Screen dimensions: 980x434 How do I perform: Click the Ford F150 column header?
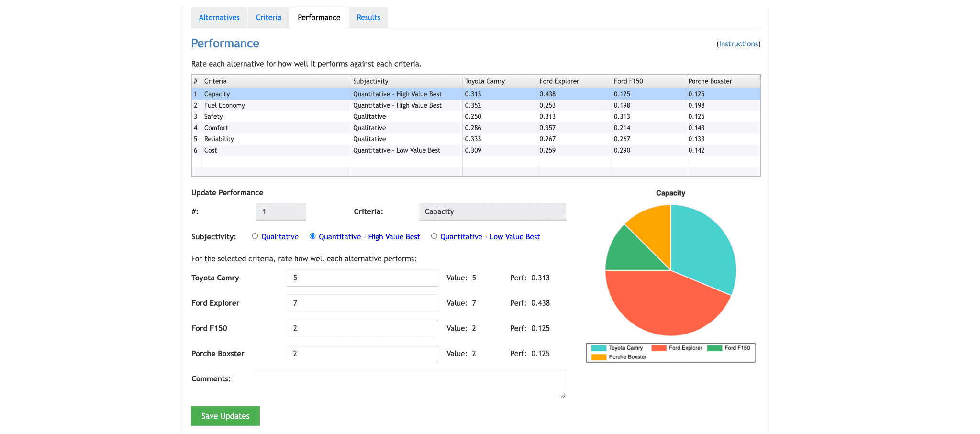[649, 81]
